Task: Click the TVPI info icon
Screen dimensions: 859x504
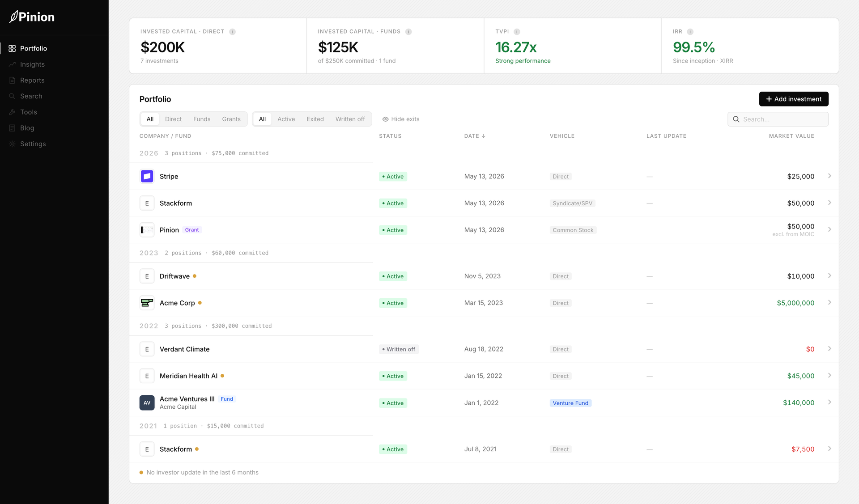Action: click(517, 32)
